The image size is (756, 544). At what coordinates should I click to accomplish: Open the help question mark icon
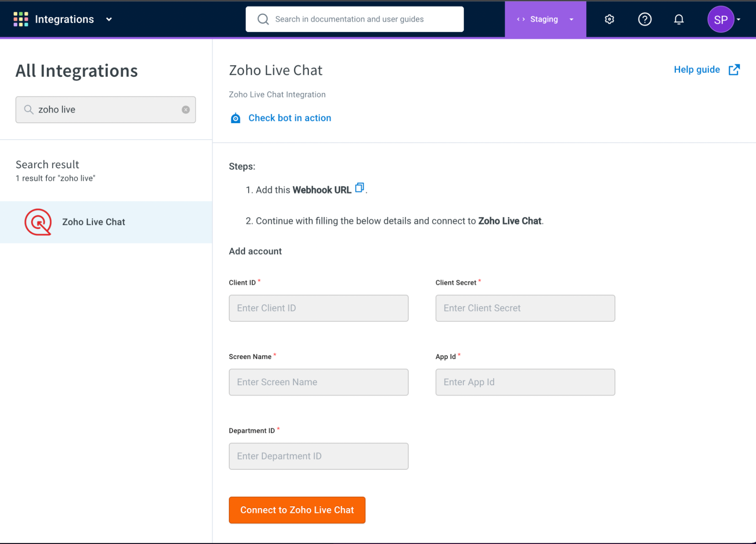tap(645, 19)
